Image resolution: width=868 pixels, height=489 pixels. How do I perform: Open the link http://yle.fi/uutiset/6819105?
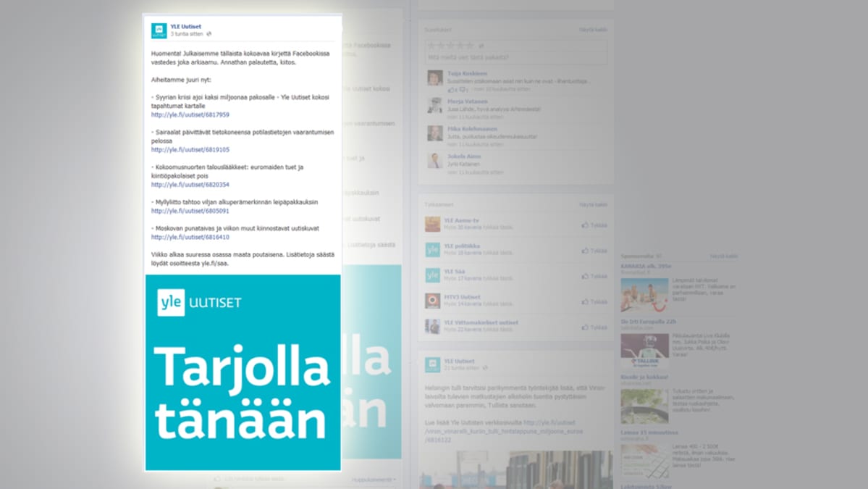[190, 149]
